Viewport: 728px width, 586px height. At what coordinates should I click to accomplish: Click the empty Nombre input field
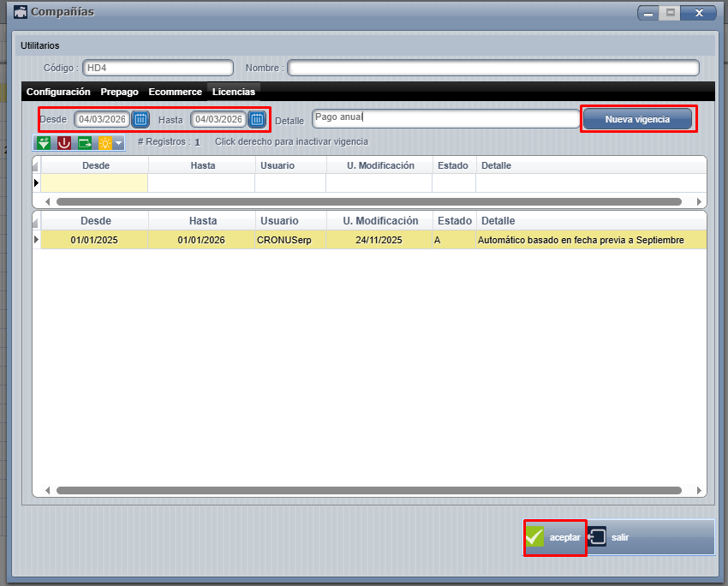click(x=492, y=68)
